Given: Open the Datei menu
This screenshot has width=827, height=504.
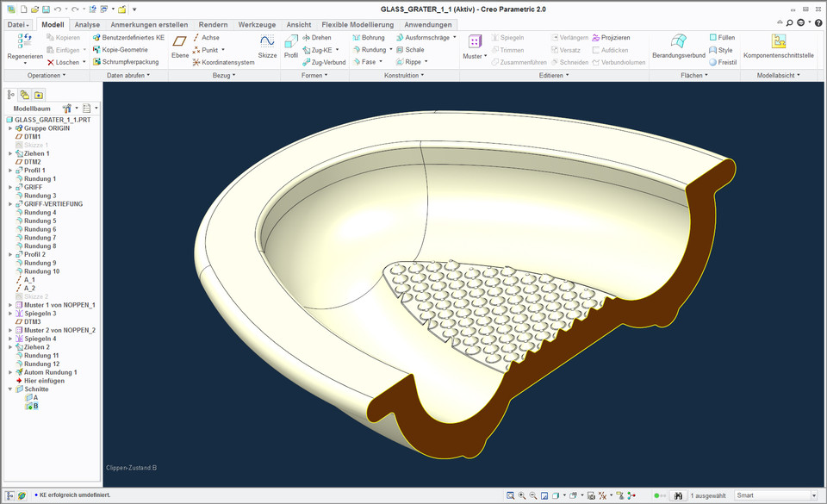Looking at the screenshot, I should [x=16, y=24].
